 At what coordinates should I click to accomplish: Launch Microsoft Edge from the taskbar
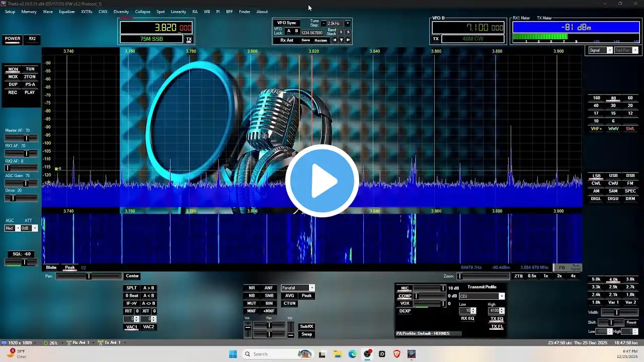[353, 354]
